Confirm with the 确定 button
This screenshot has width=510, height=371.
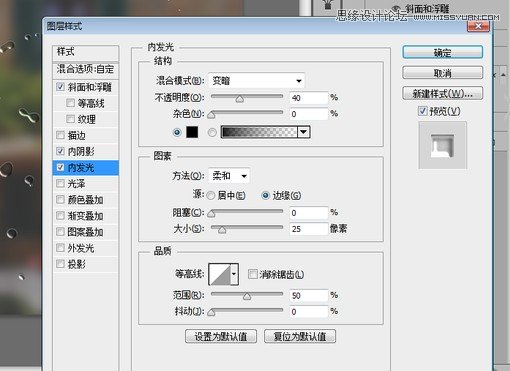[442, 52]
